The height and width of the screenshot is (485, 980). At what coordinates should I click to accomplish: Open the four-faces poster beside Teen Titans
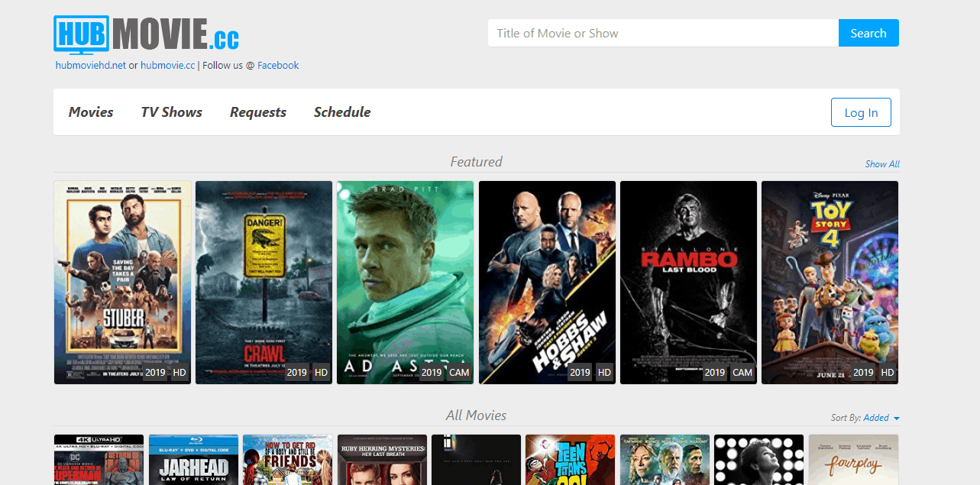click(x=665, y=460)
